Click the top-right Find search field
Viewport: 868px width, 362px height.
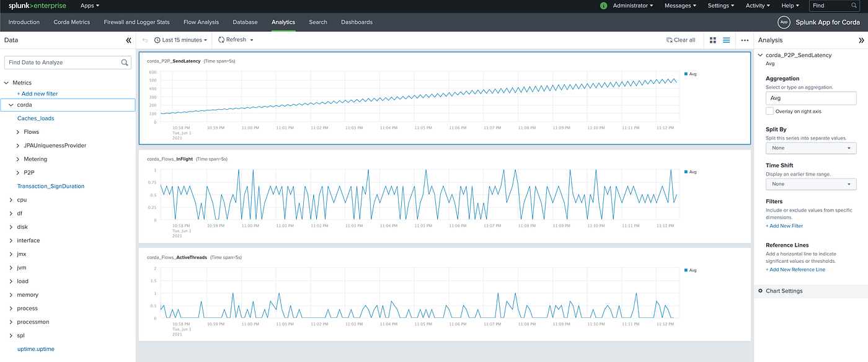click(x=835, y=6)
